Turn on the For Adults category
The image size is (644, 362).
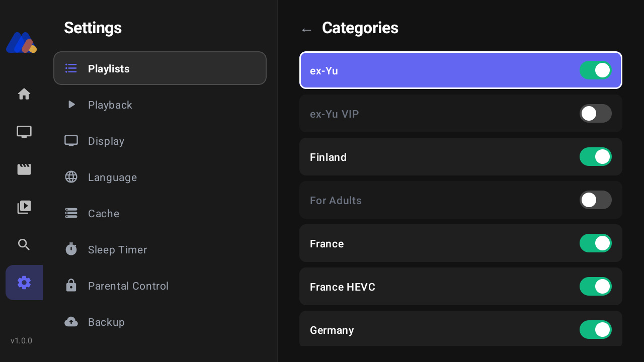tap(595, 200)
